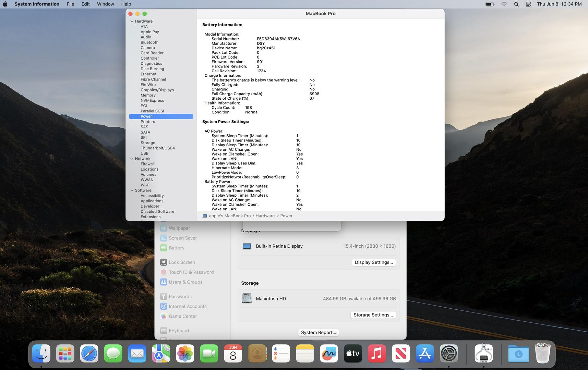Viewport: 588px width, 370px height.
Task: Select Graphics/Displays in the sidebar
Action: (x=157, y=90)
